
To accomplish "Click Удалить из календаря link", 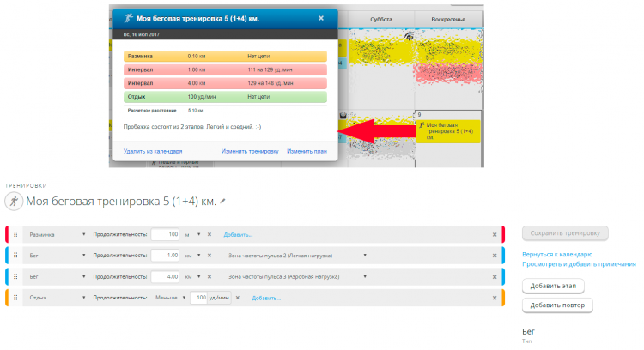I will coord(152,151).
